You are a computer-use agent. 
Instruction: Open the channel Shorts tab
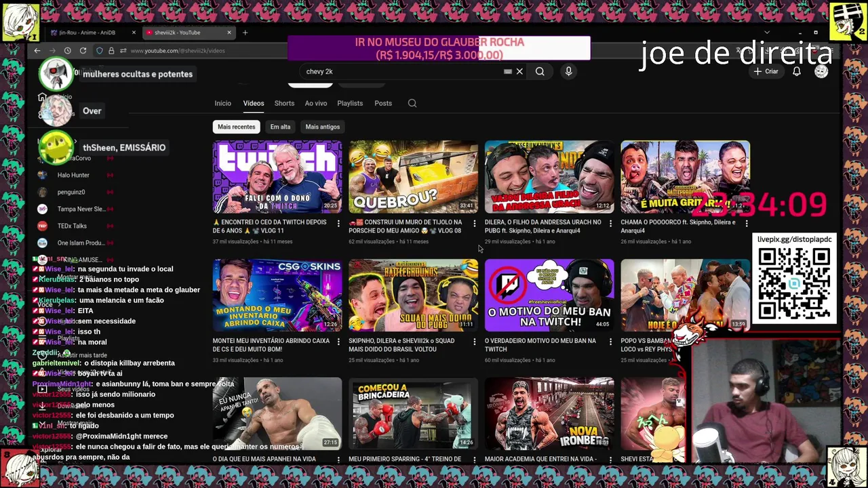tap(284, 103)
